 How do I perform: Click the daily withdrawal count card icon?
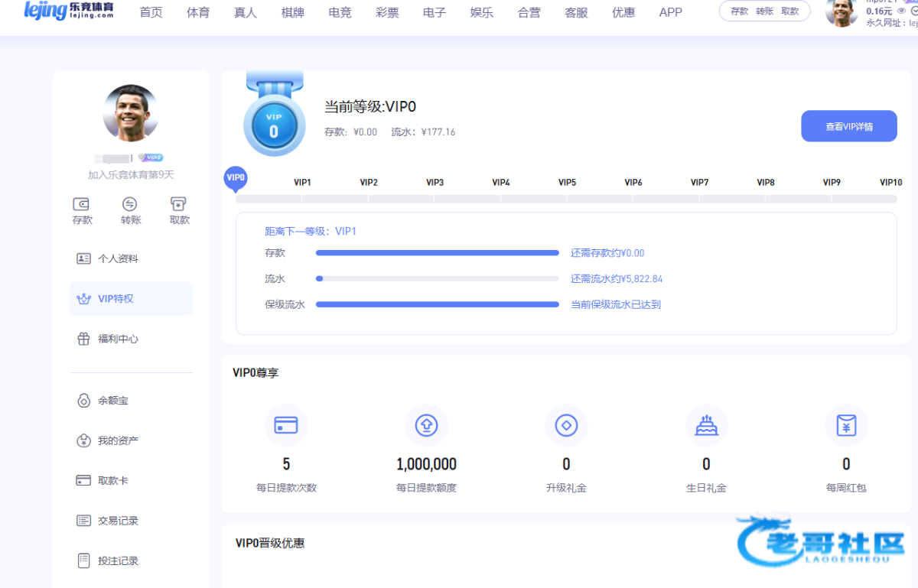(x=286, y=425)
